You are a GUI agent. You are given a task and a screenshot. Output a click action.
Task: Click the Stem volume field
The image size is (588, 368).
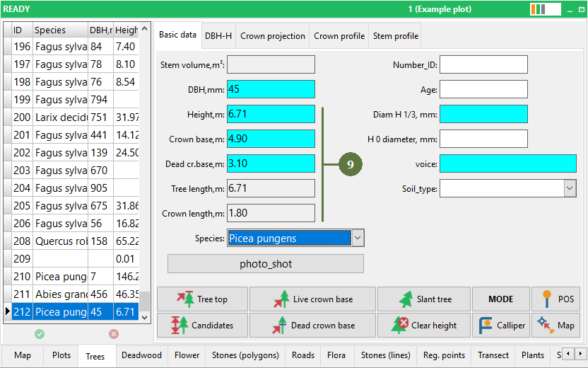point(271,64)
